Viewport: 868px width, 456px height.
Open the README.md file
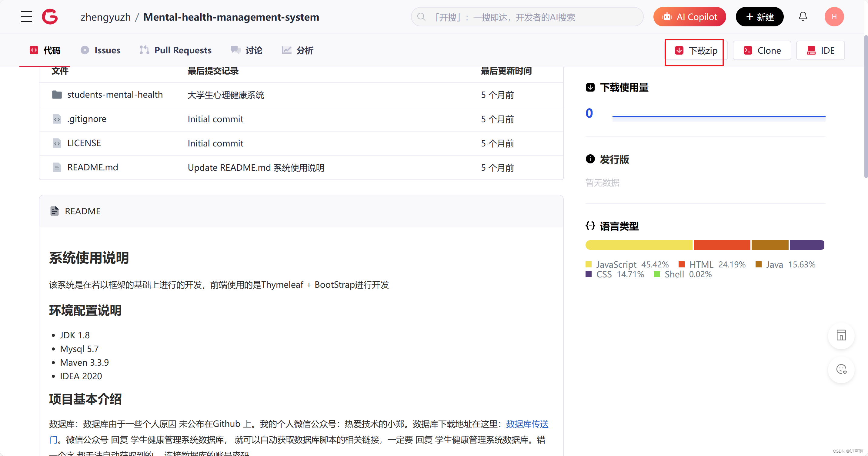[93, 167]
